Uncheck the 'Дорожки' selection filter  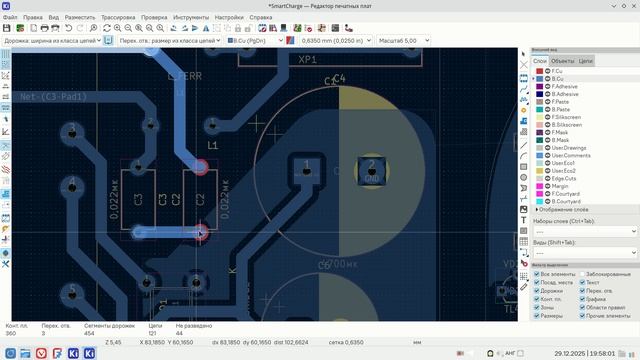[537, 291]
